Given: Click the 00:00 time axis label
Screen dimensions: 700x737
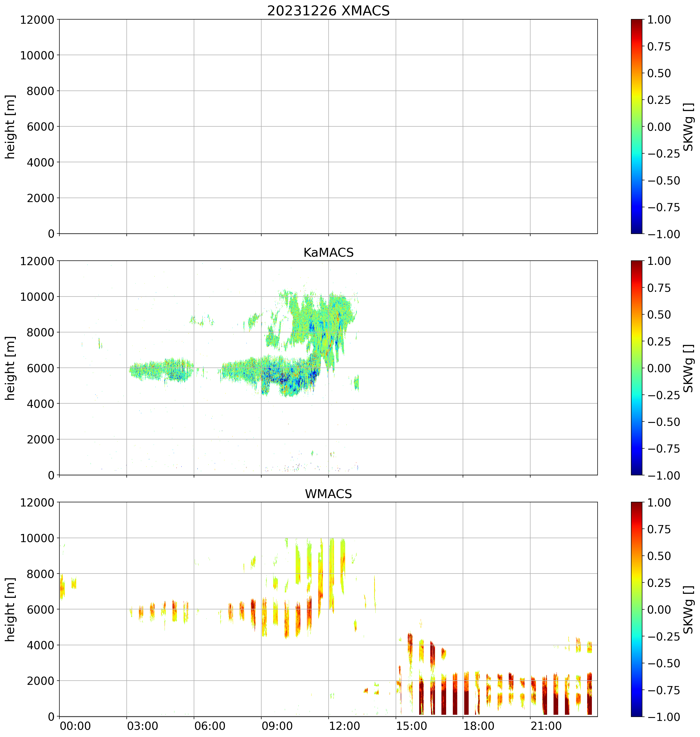Looking at the screenshot, I should tap(75, 726).
